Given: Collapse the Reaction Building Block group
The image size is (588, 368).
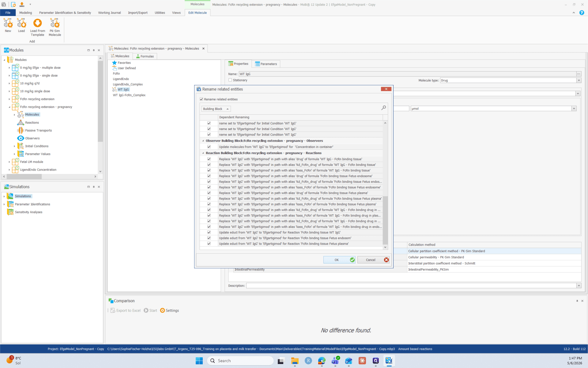Looking at the screenshot, I should pyautogui.click(x=203, y=153).
